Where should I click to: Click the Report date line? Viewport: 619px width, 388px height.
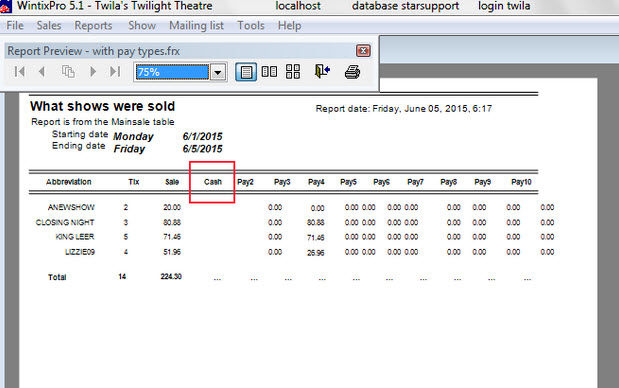tap(404, 109)
